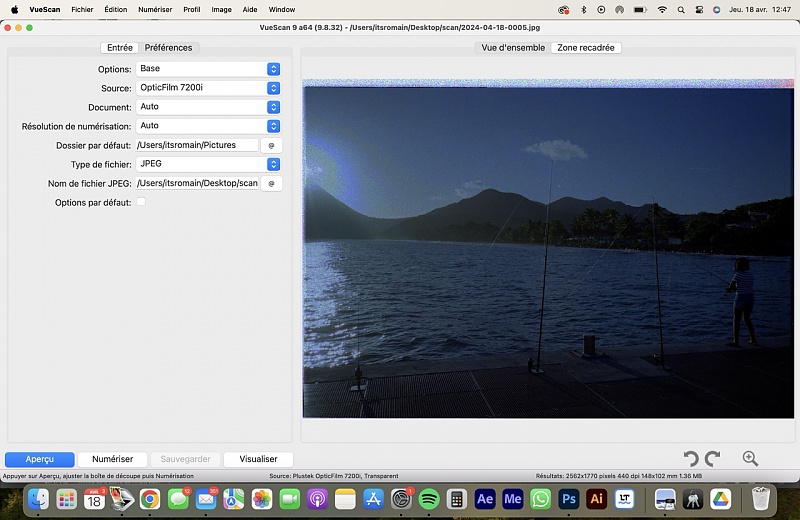Image resolution: width=800 pixels, height=520 pixels.
Task: Click the Aperçu button
Action: pyautogui.click(x=40, y=459)
